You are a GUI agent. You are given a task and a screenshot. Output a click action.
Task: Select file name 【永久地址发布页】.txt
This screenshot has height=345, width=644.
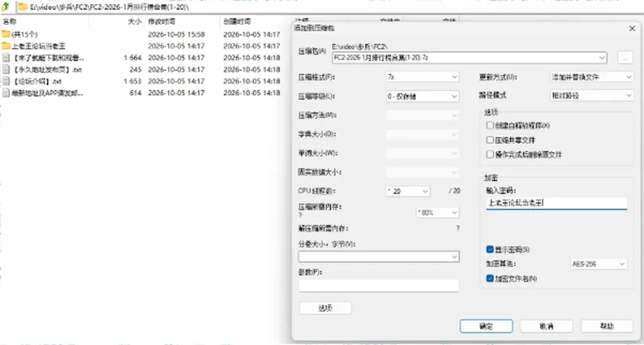click(x=46, y=69)
